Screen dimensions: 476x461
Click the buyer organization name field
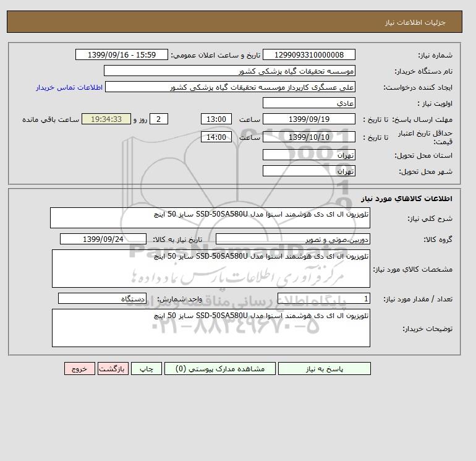click(x=229, y=71)
